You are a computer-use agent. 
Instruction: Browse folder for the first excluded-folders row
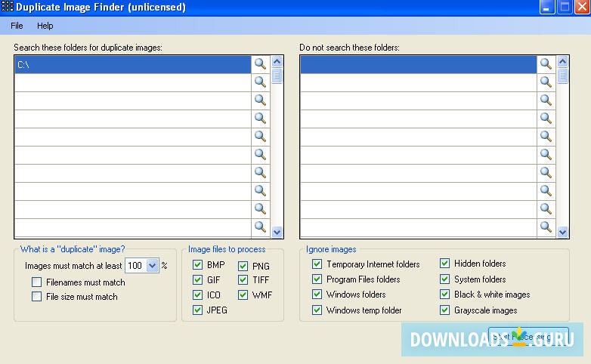(x=546, y=64)
